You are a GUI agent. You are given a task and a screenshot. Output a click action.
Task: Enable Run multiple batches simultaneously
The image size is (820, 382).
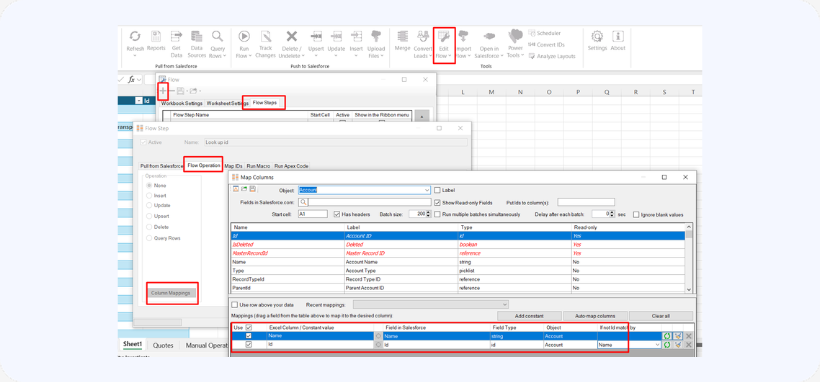point(438,214)
